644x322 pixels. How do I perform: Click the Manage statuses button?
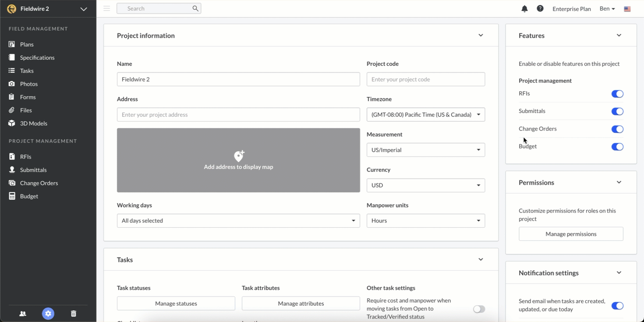(x=176, y=304)
